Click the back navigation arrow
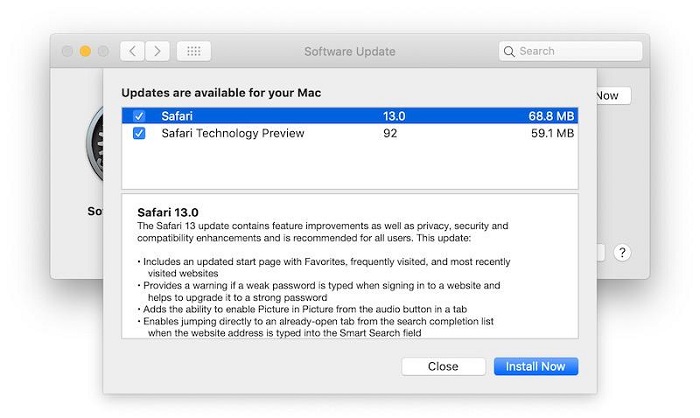The width and height of the screenshot is (700, 418). pos(133,51)
